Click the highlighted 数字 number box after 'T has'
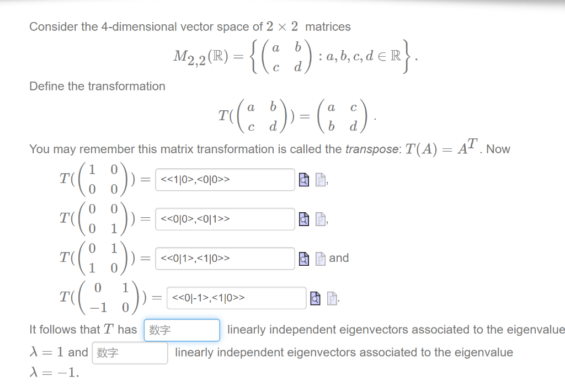Screen dimensions: 565x392 tap(182, 330)
